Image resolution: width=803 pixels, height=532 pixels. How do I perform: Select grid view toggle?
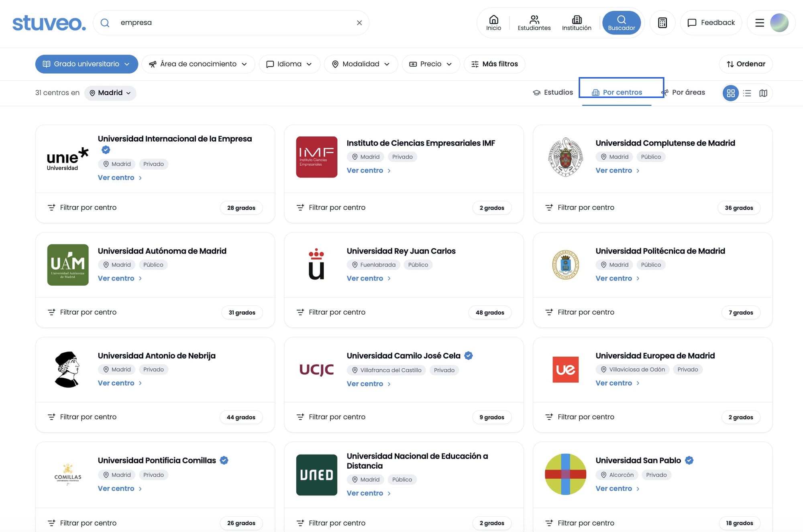tap(731, 93)
